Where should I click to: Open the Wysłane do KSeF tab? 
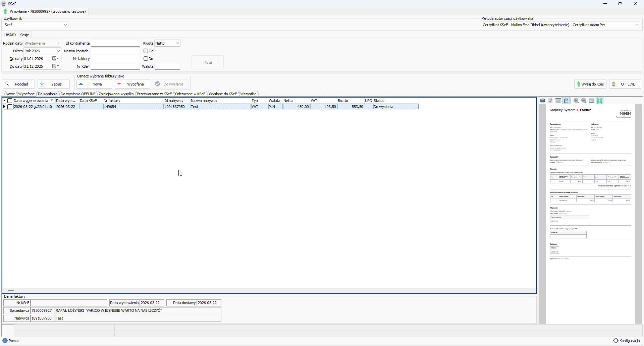pos(222,94)
